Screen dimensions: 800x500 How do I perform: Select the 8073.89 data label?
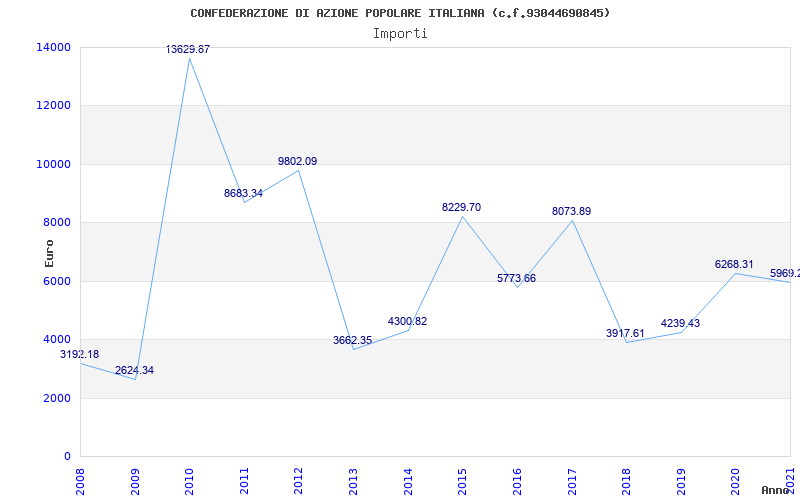pos(571,211)
